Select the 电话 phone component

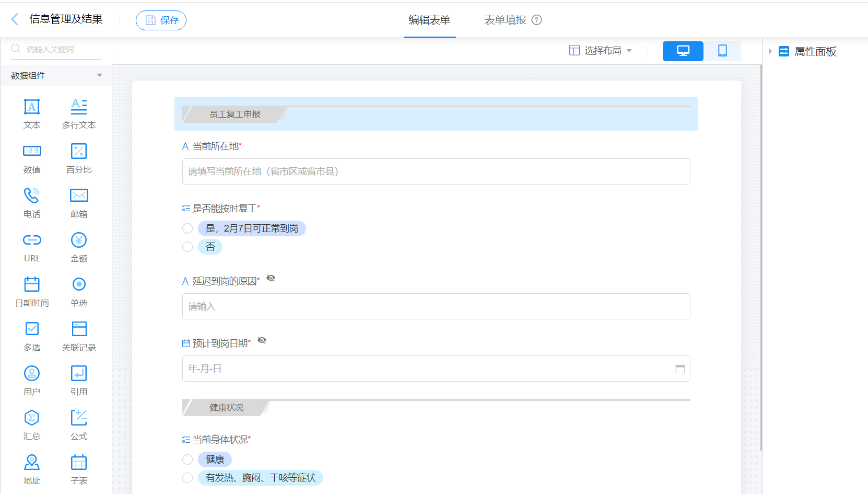point(32,202)
